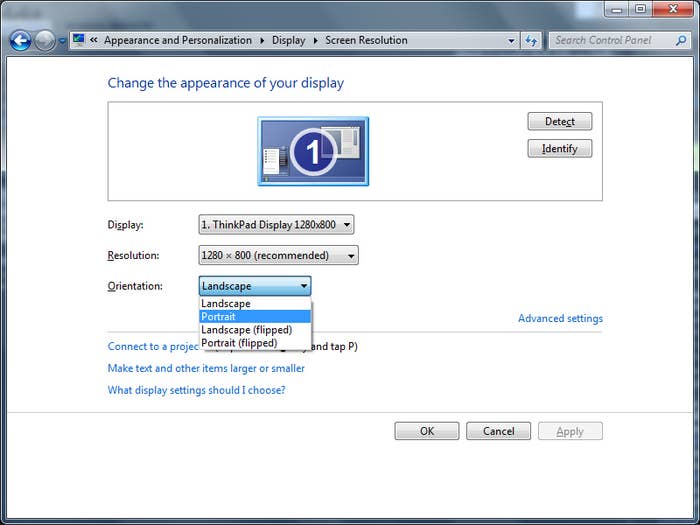Select monitor 1 thumbnail
Viewport: 700px width, 525px height.
point(313,151)
